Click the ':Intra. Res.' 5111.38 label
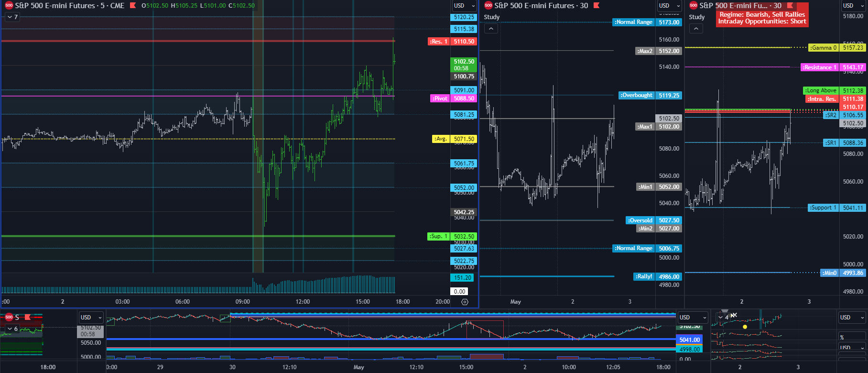The height and width of the screenshot is (373, 868). (x=836, y=99)
